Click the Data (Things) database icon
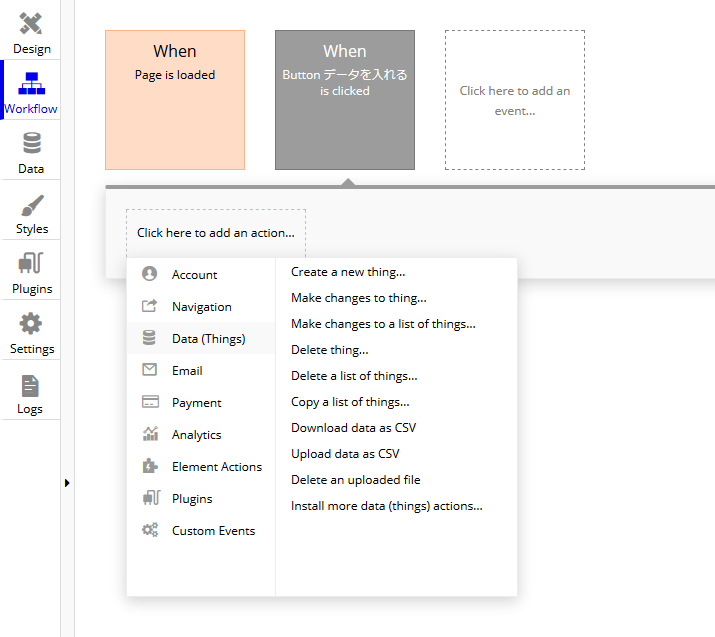715x637 pixels. point(149,337)
